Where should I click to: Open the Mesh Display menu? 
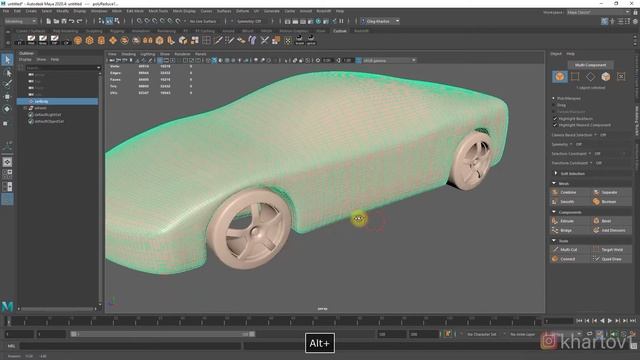(184, 11)
